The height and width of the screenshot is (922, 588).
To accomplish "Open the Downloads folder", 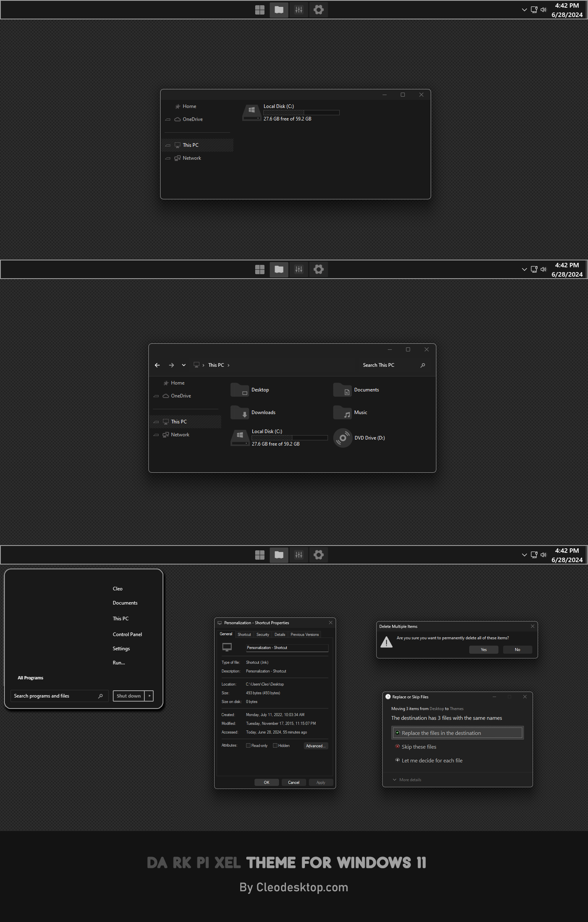I will [253, 412].
